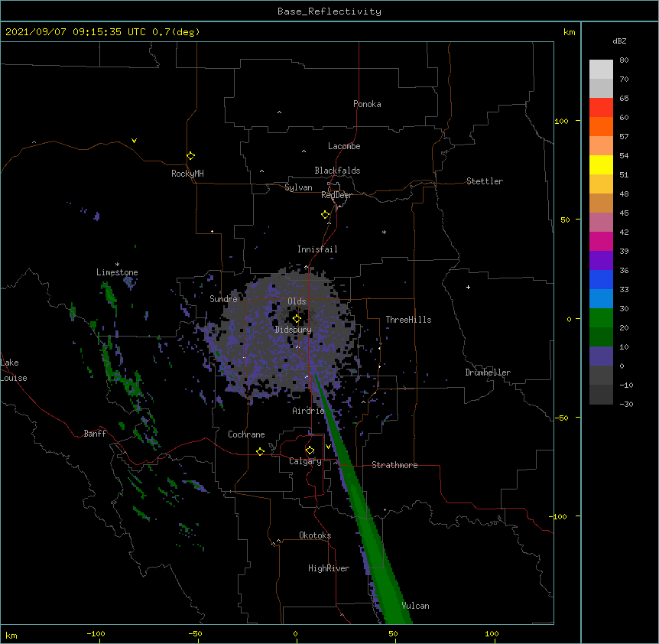Click the Stettler label
659x644 pixels.
pos(485,181)
